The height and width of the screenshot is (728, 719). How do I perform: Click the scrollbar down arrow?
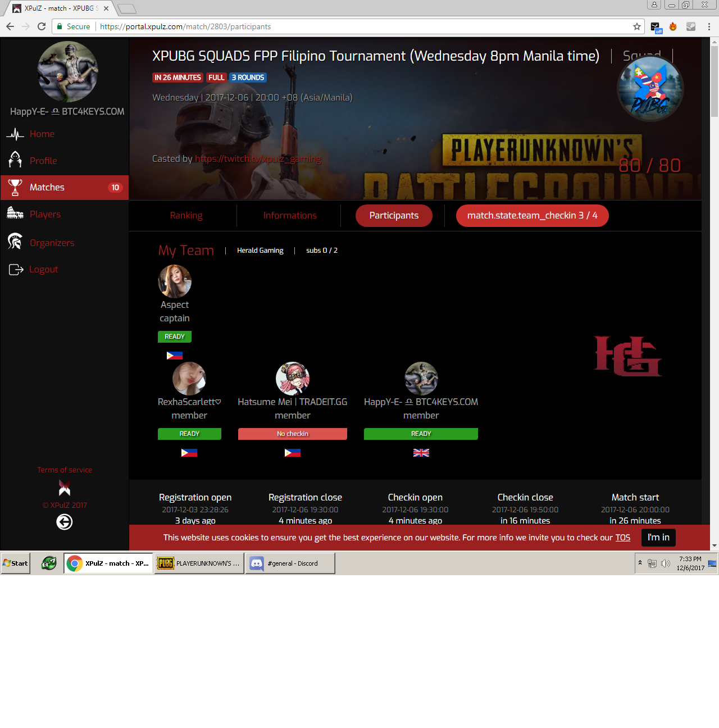click(x=715, y=545)
